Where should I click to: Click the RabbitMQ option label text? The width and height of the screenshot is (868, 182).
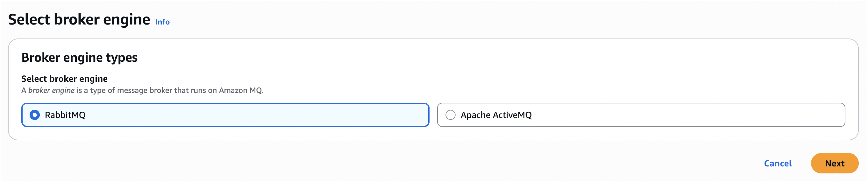[65, 115]
